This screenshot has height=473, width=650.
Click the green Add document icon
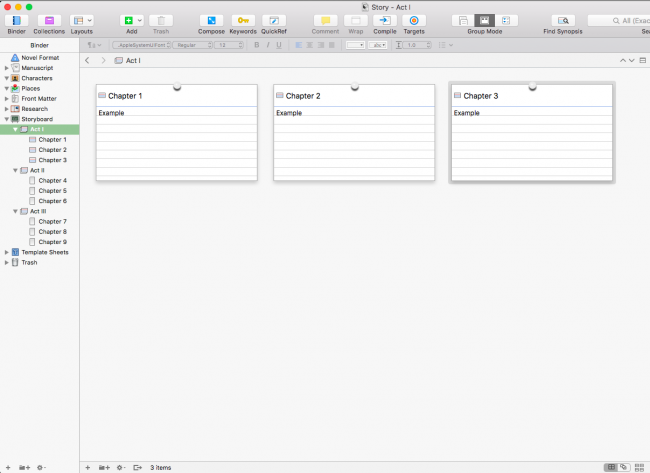[129, 20]
